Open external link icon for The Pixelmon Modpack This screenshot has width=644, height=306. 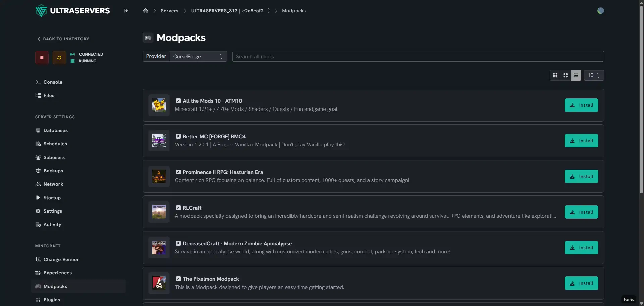(x=178, y=279)
